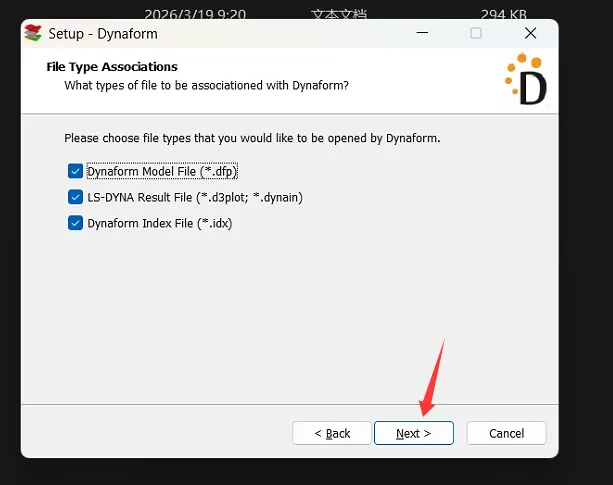Toggle LS-DYNA Result File checkbox
The image size is (613, 485).
pyautogui.click(x=75, y=197)
